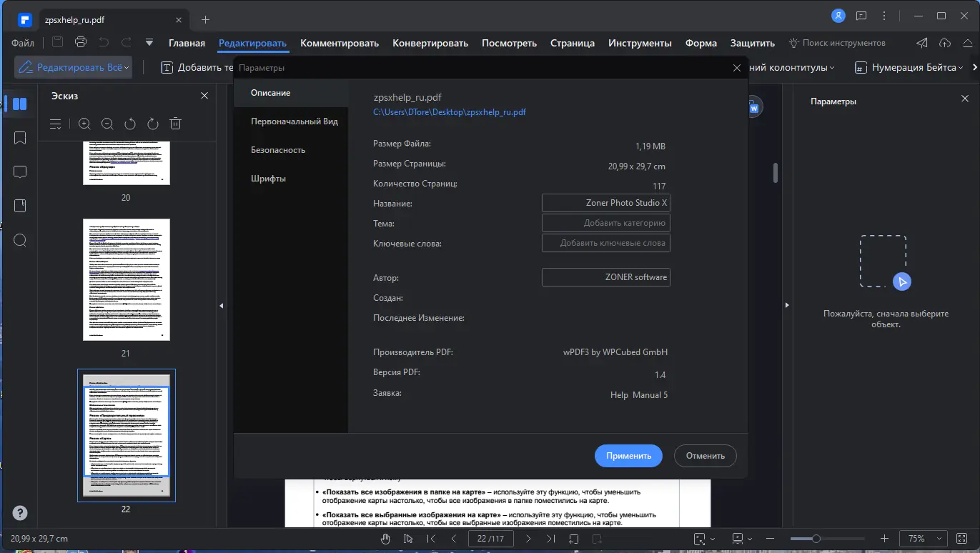Open the feedback message icon in title bar
The height and width of the screenshot is (553, 980).
click(x=861, y=16)
